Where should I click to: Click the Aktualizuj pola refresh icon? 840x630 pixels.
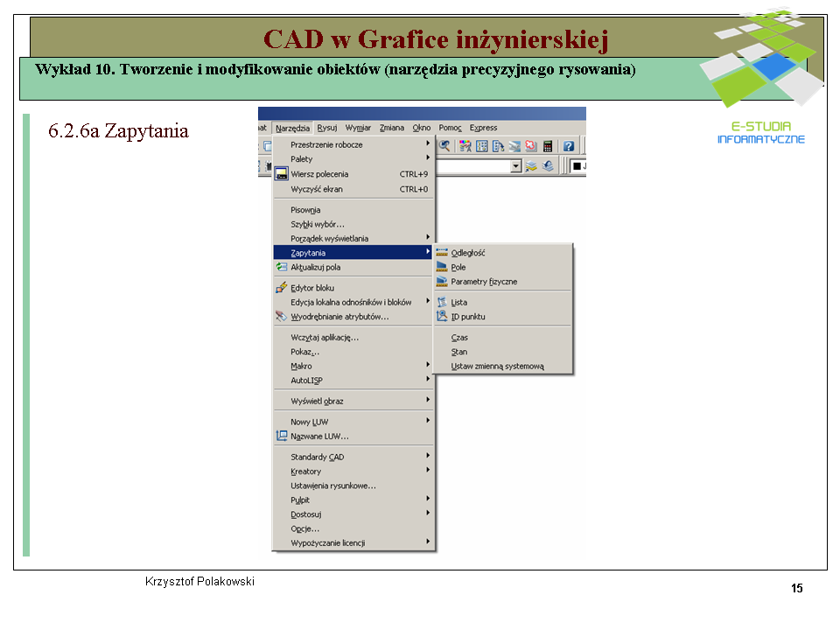pyautogui.click(x=281, y=267)
